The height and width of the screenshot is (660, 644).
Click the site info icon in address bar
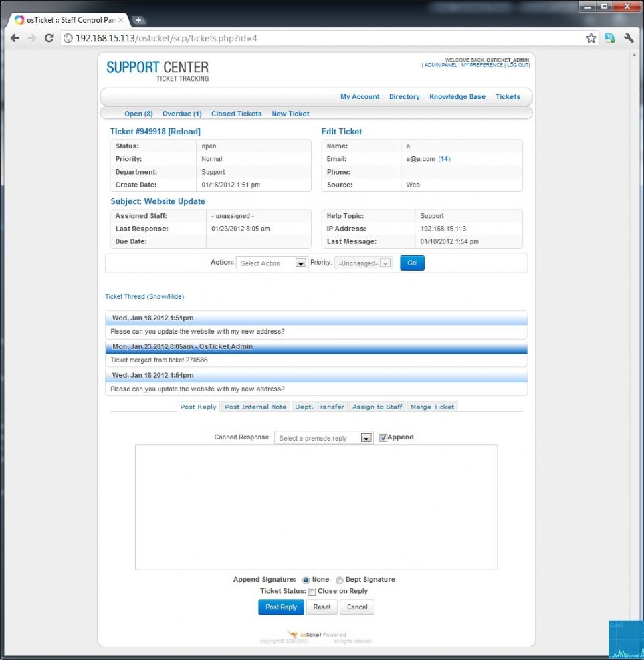68,38
